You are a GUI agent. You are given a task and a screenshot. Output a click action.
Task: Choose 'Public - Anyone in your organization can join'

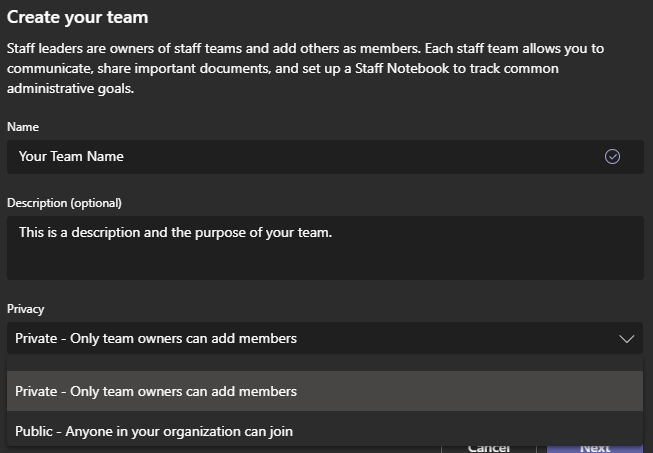point(154,431)
